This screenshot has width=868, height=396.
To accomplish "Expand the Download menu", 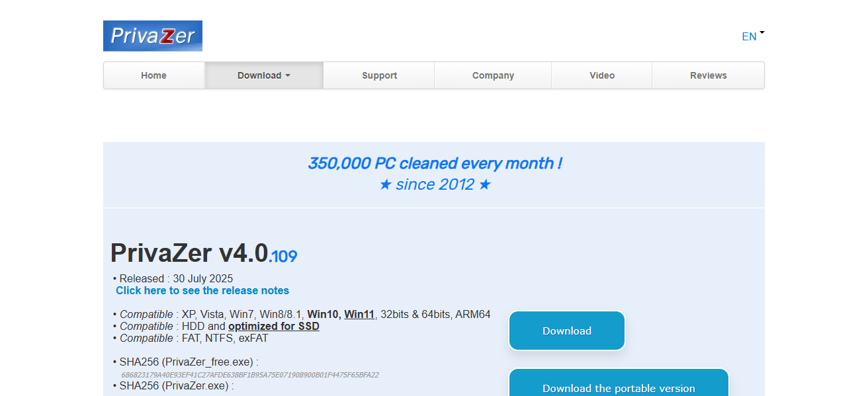I will coord(264,75).
